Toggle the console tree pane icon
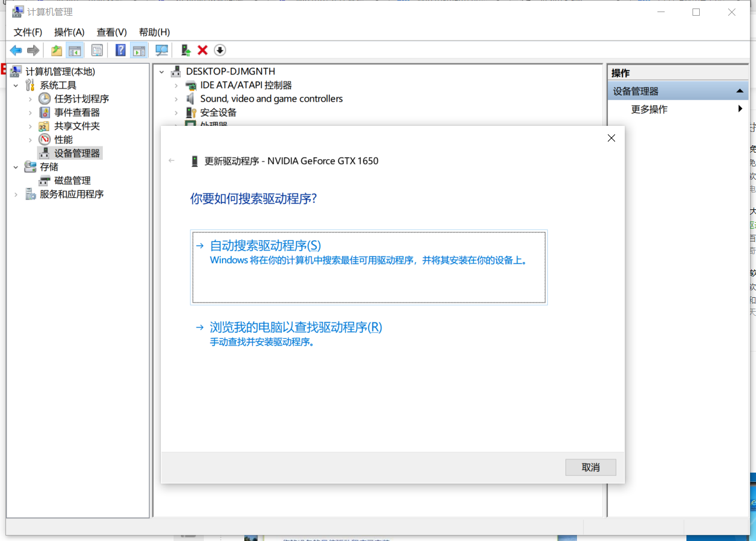756x541 pixels. [x=75, y=50]
